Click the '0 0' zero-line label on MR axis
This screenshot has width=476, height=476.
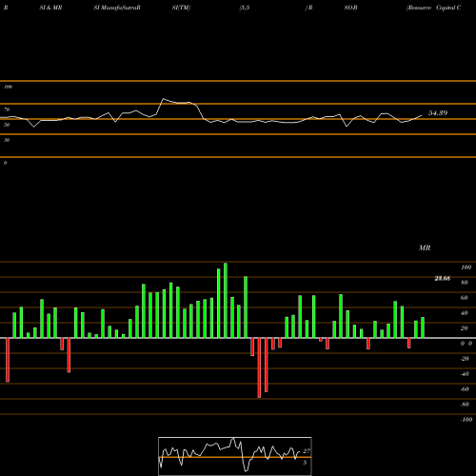[x=466, y=344]
